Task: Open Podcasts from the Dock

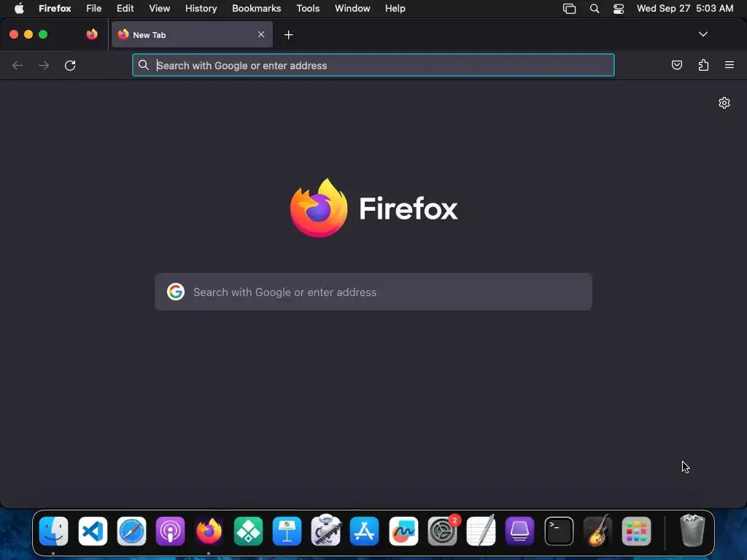Action: pyautogui.click(x=170, y=531)
